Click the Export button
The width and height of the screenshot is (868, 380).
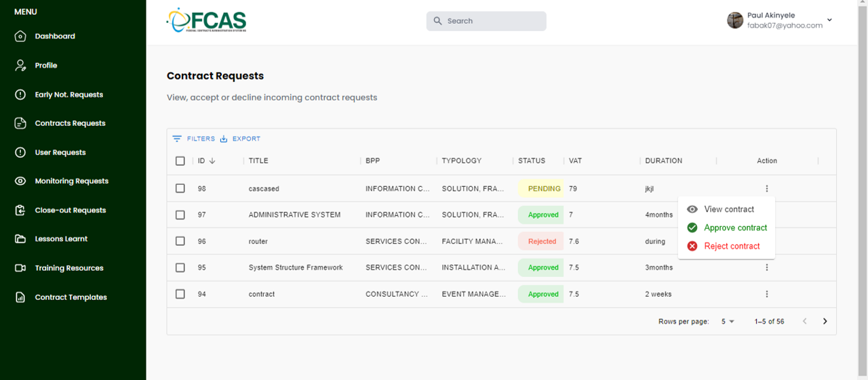(x=241, y=139)
